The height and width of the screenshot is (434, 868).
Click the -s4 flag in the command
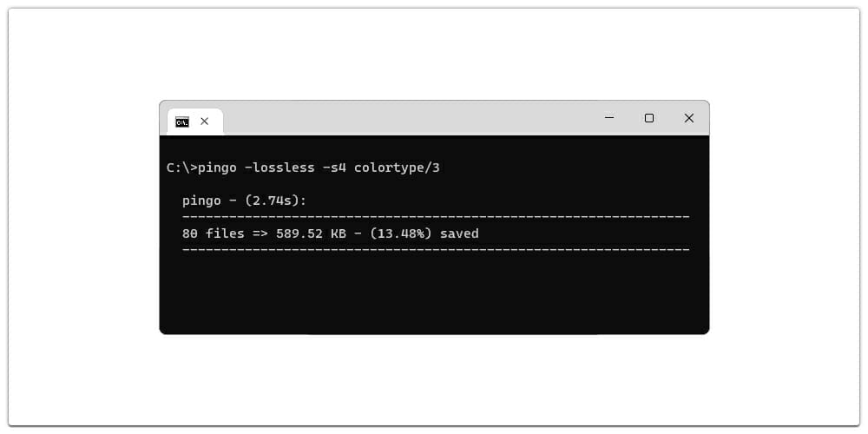[x=334, y=168]
